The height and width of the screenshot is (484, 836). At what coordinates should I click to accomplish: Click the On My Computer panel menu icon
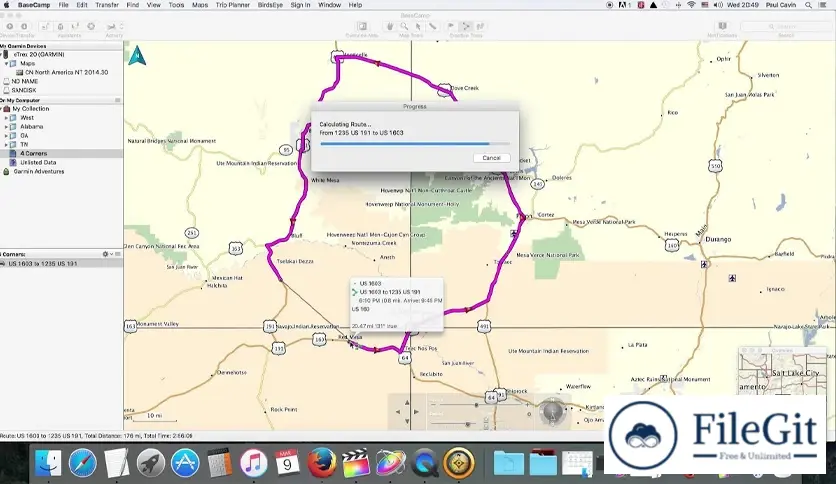pyautogui.click(x=118, y=100)
